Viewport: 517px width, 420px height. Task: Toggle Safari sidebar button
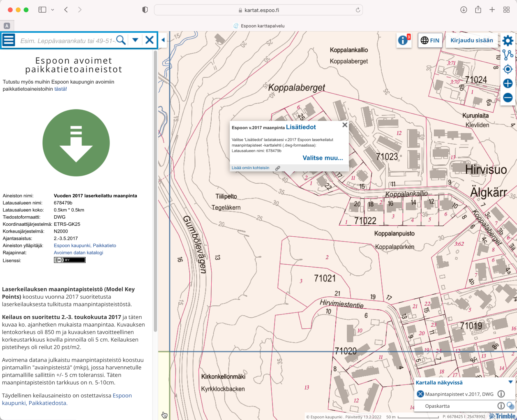(42, 10)
